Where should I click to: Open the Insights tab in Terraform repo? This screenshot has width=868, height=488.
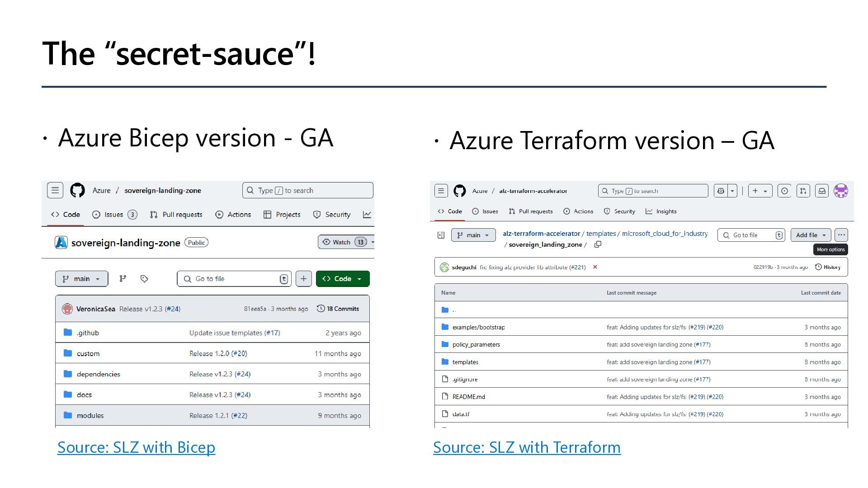pos(661,211)
